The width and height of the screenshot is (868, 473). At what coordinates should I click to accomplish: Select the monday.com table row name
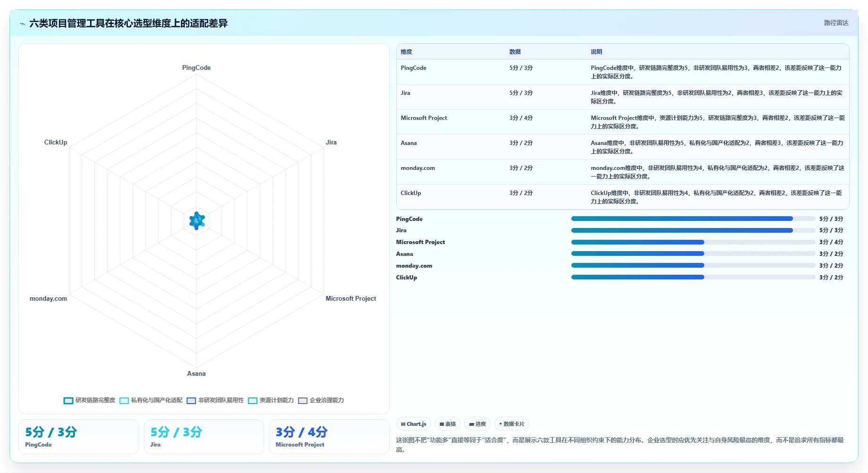(417, 168)
